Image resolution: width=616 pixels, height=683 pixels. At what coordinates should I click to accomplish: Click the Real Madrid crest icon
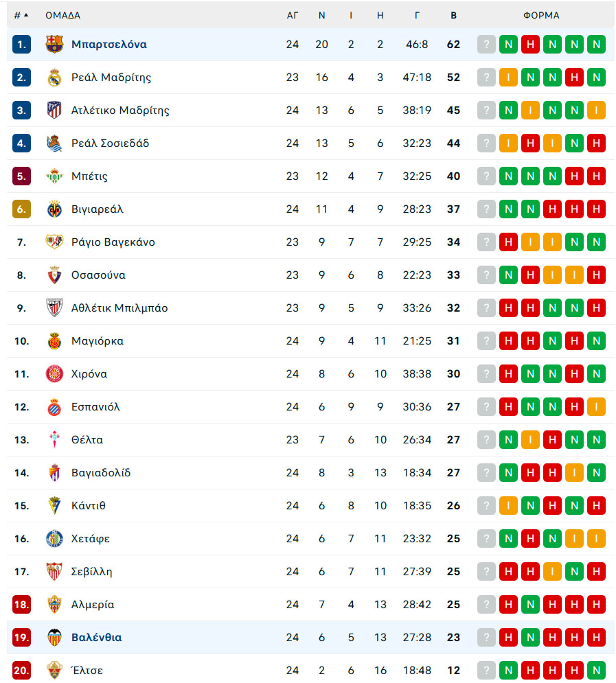tap(54, 78)
